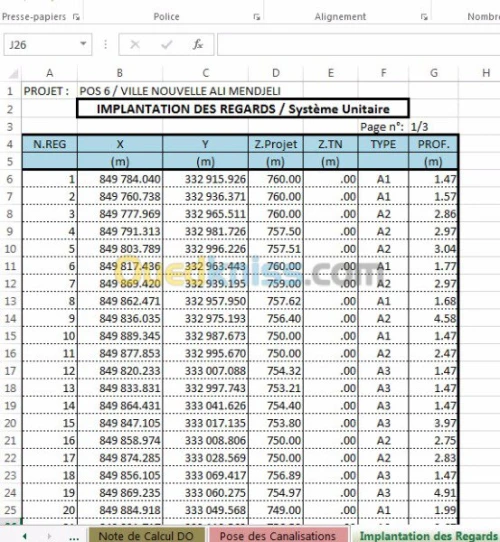Image resolution: width=500 pixels, height=542 pixels.
Task: Select column C header
Action: tap(205, 73)
